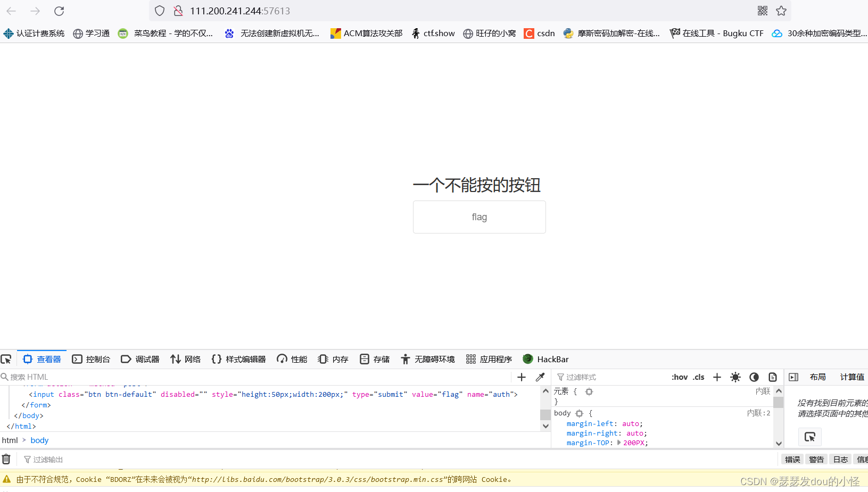This screenshot has width=868, height=492.
Task: Click the 元素 rule target icon
Action: pyautogui.click(x=589, y=391)
